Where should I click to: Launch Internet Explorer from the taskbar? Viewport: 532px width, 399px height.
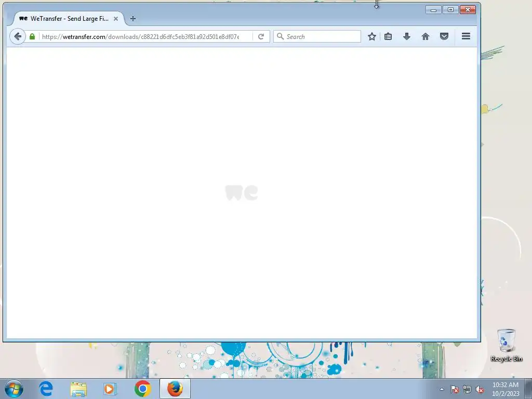46,389
